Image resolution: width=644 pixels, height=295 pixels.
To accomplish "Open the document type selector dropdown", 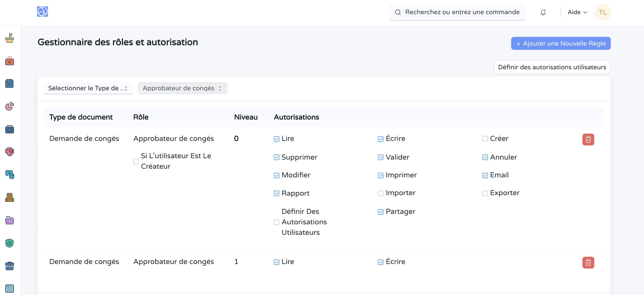I will click(88, 88).
